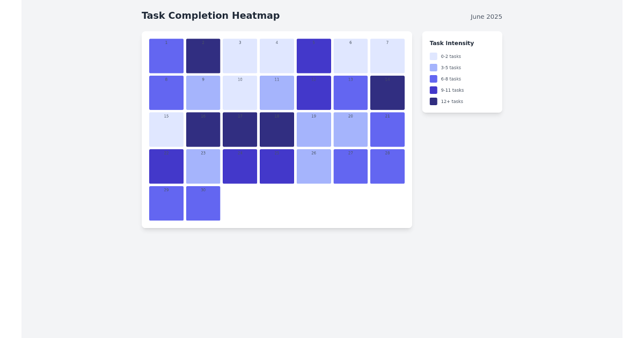Select day 10 on the calendar
Screen dimensions: 644x338
pos(240,92)
